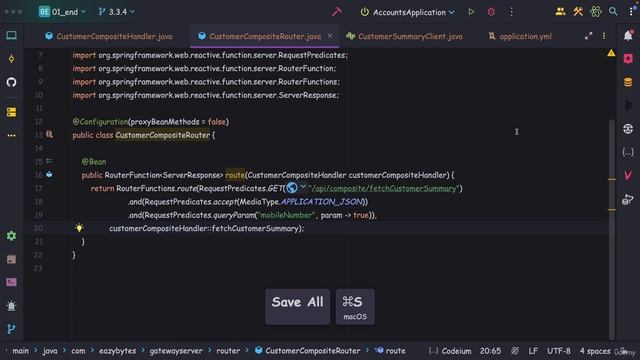Viewport: 640px width, 360px height.
Task: Open the red V plugin tool window
Action: 628,176
